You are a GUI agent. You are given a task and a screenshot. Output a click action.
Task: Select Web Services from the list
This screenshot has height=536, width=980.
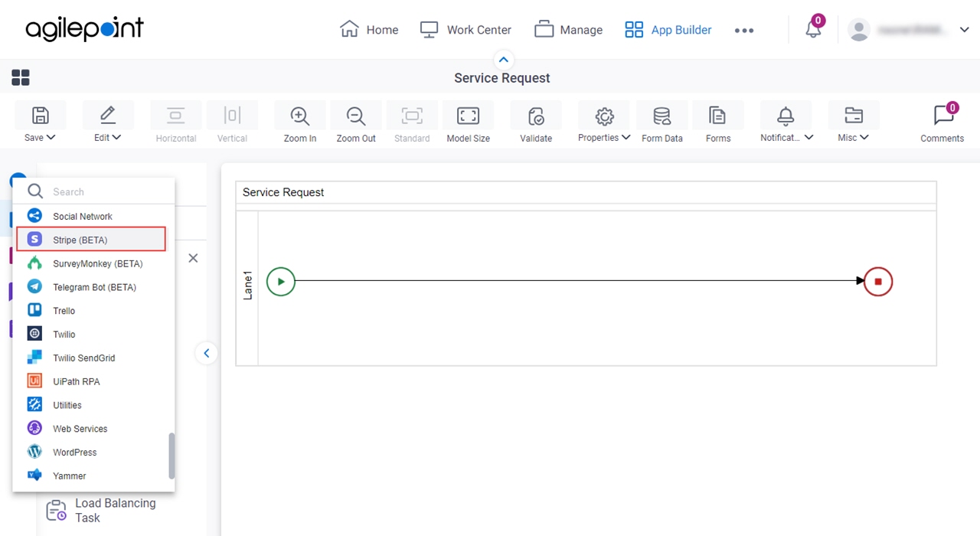[93, 429]
